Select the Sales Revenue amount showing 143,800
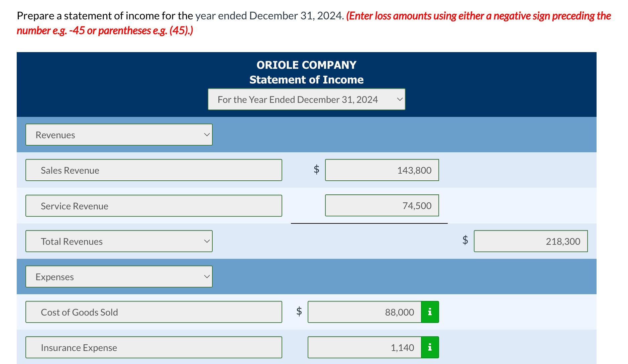This screenshot has width=628, height=364. [x=382, y=170]
